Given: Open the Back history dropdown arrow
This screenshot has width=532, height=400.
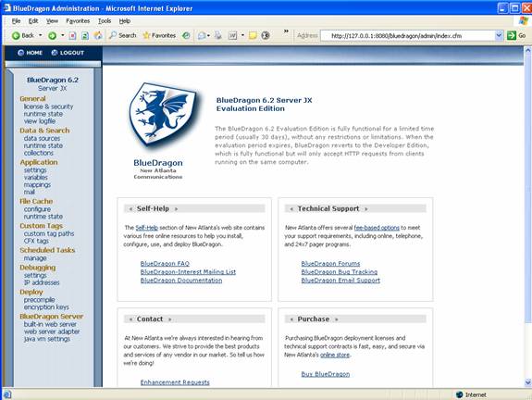Looking at the screenshot, I should pos(41,35).
